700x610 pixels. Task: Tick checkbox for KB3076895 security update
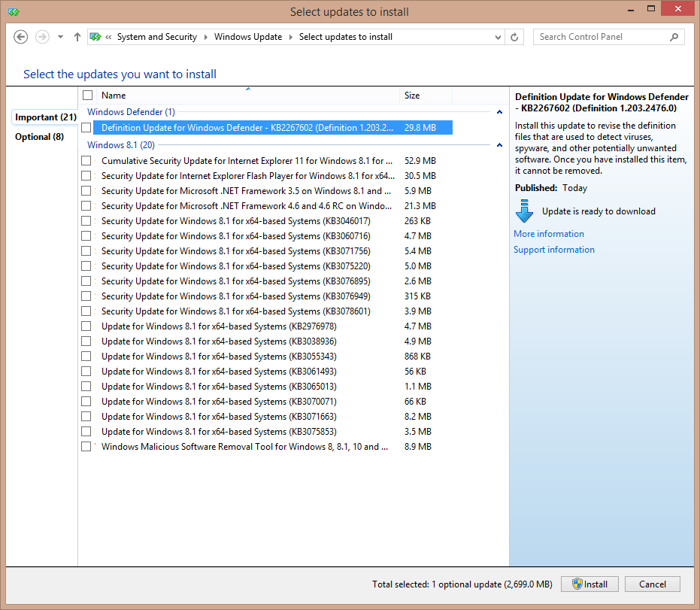(x=86, y=281)
